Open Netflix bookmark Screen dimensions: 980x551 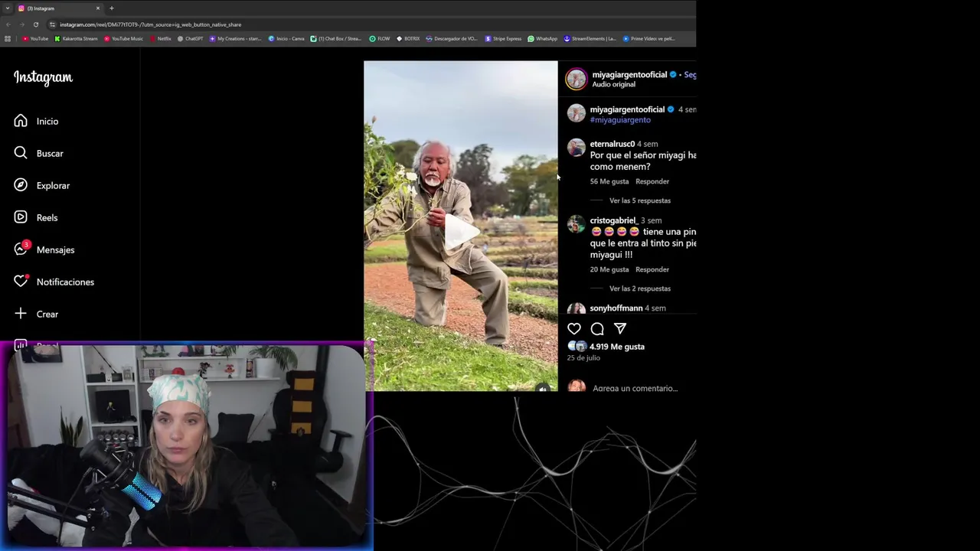161,38
